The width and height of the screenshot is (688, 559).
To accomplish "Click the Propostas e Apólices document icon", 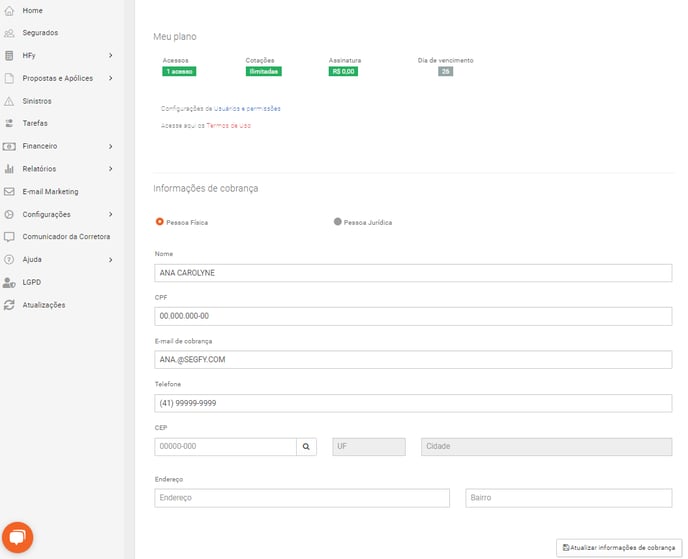I will pyautogui.click(x=9, y=78).
